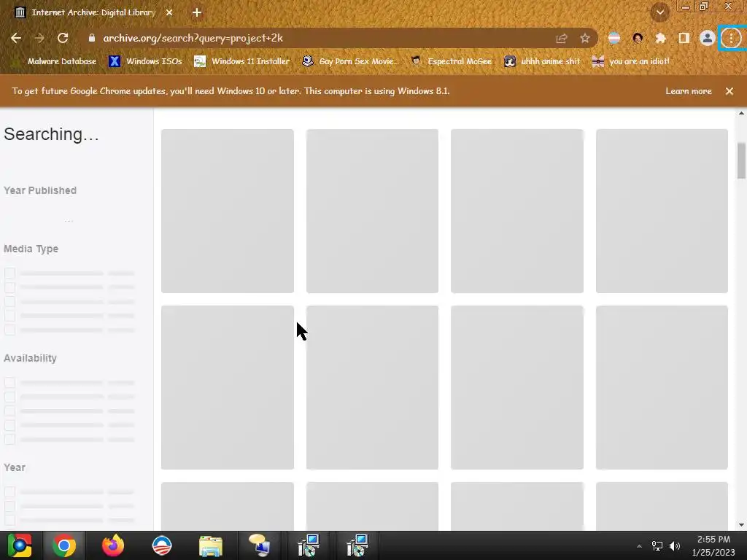Open first installer icon in taskbar
747x560 pixels.
[x=309, y=545]
